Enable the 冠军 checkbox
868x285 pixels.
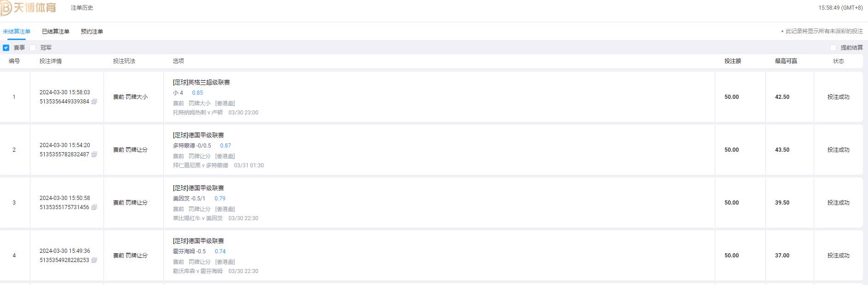coord(33,48)
